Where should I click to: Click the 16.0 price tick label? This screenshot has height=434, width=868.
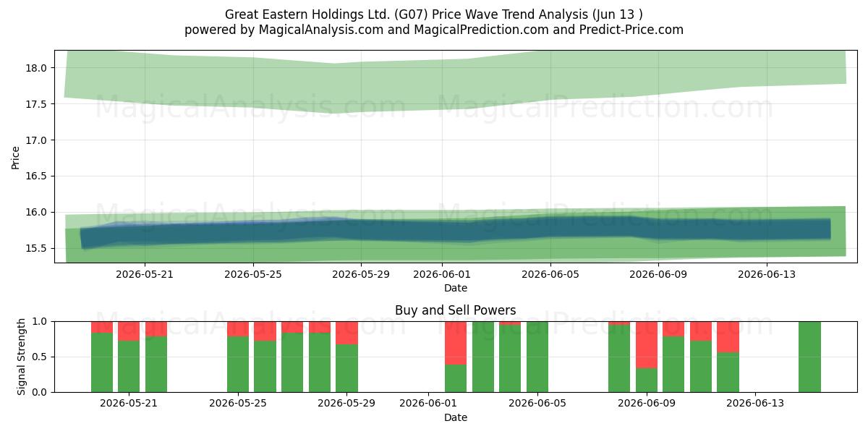click(x=36, y=213)
